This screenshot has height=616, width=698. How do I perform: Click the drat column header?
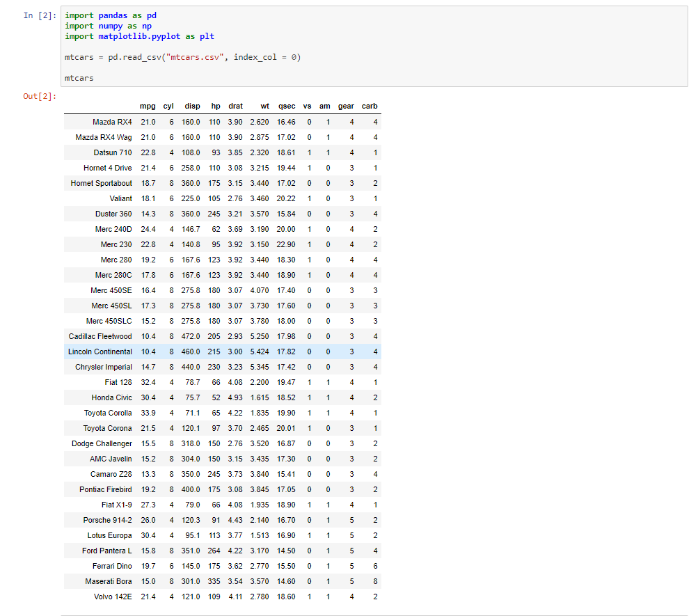pos(235,106)
